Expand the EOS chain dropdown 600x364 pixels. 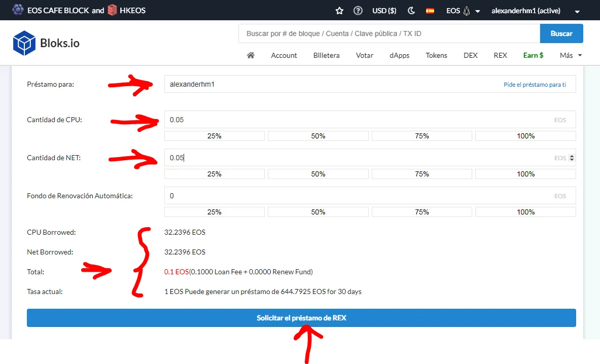463,11
